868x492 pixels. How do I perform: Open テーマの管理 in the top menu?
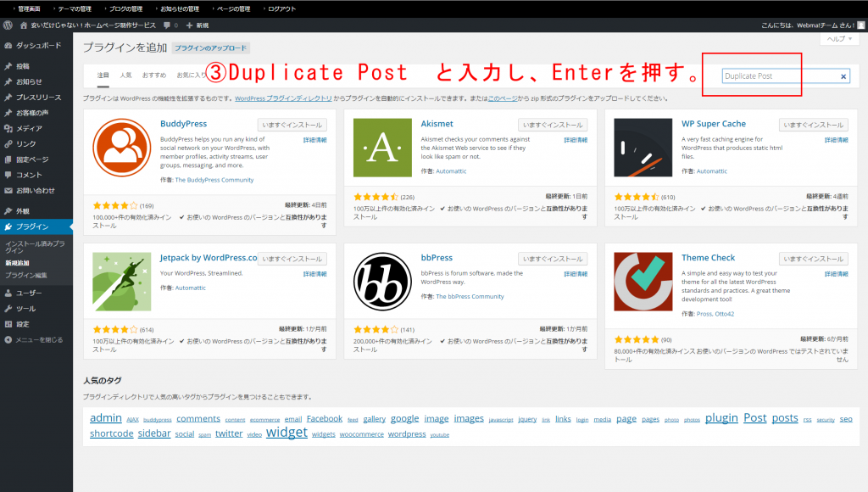(x=75, y=8)
